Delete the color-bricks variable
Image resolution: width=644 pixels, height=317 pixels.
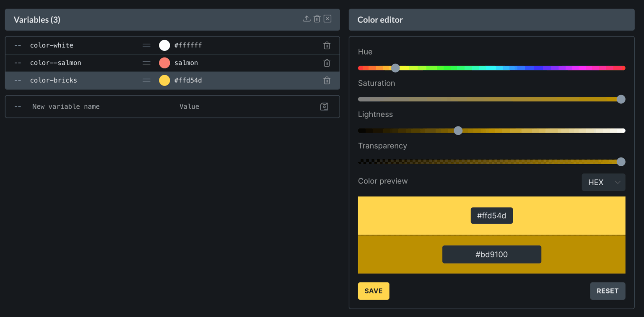tap(327, 80)
